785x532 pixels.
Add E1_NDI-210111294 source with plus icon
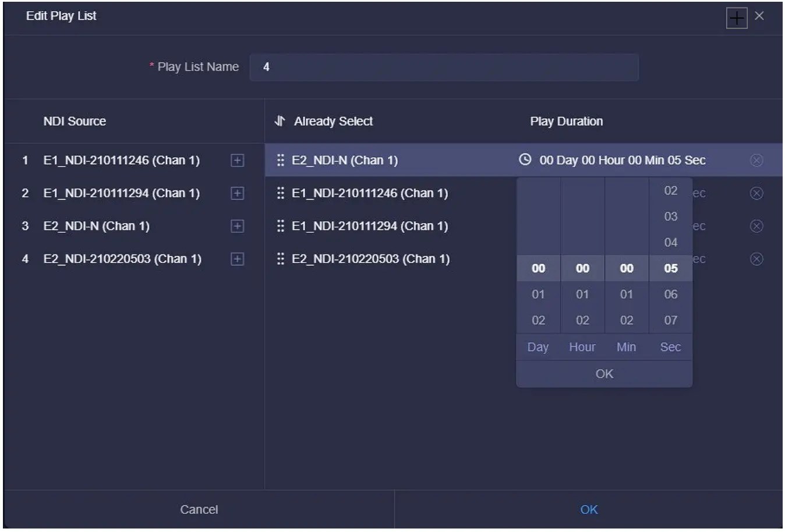pos(237,193)
